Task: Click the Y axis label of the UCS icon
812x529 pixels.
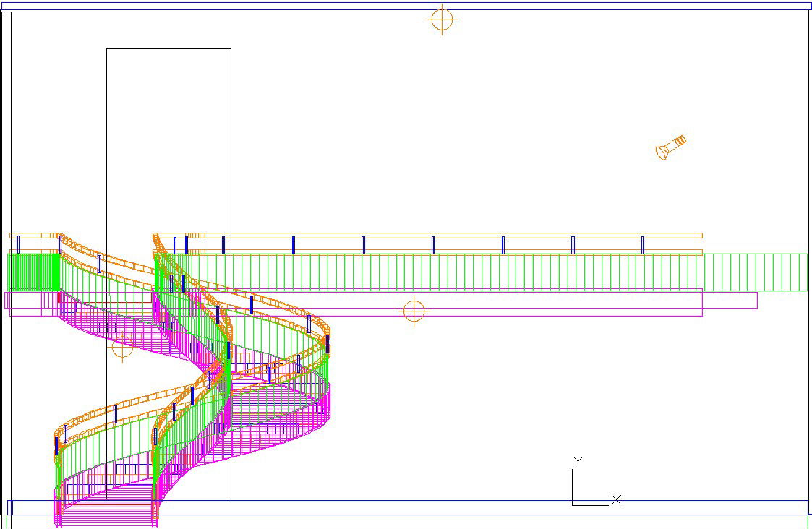Action: (577, 461)
